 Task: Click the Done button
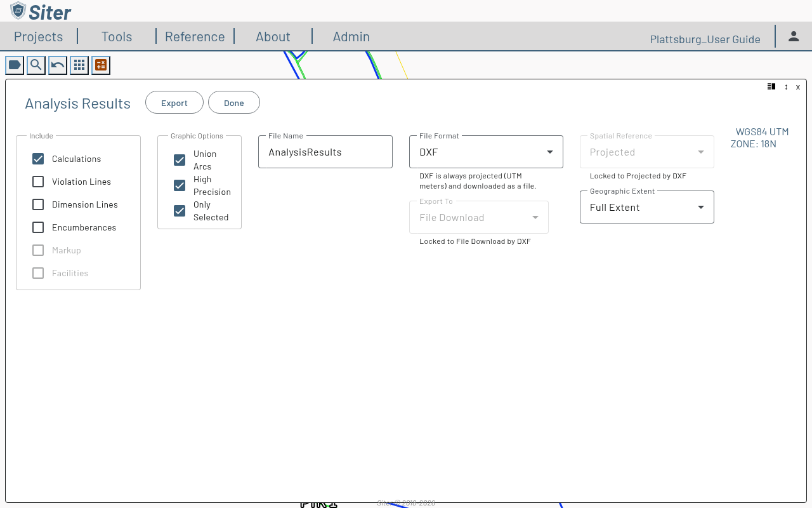[234, 103]
